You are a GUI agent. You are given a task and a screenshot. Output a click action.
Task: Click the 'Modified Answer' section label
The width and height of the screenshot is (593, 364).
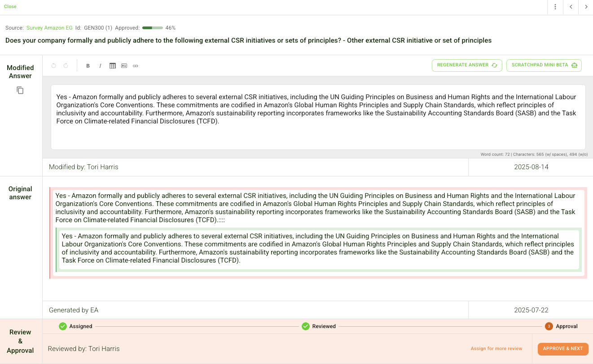pyautogui.click(x=20, y=72)
